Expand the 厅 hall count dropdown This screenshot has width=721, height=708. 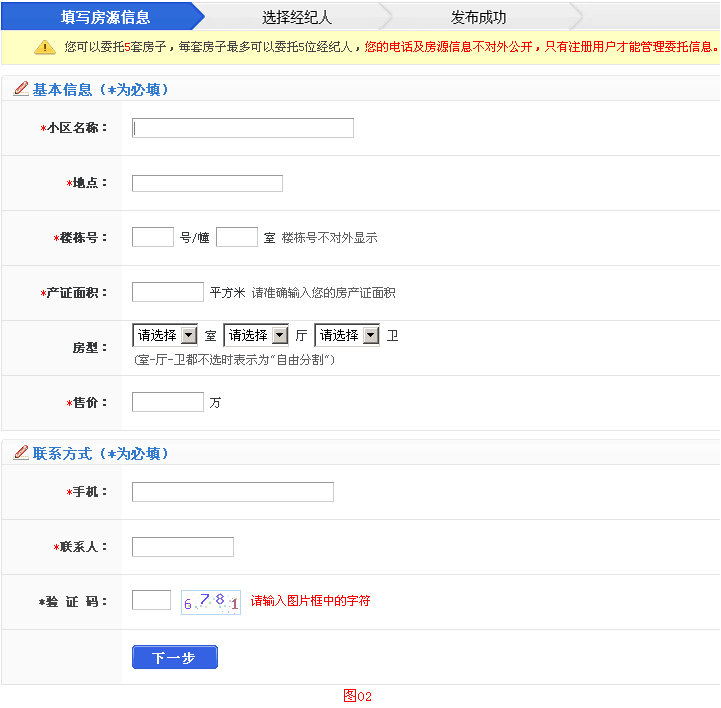(256, 336)
